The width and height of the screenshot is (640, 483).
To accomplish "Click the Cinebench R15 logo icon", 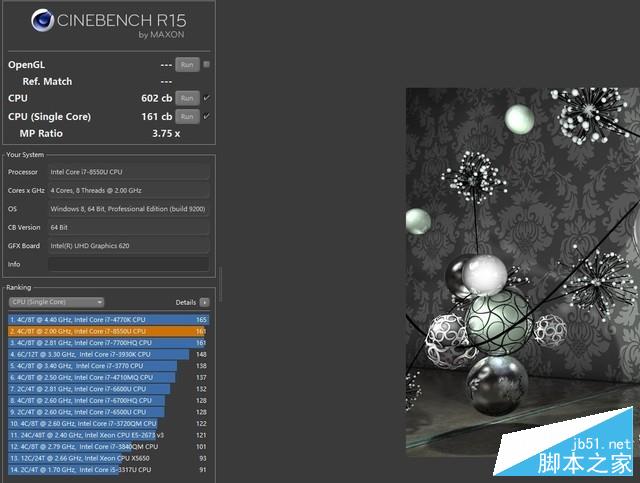I will [x=42, y=20].
